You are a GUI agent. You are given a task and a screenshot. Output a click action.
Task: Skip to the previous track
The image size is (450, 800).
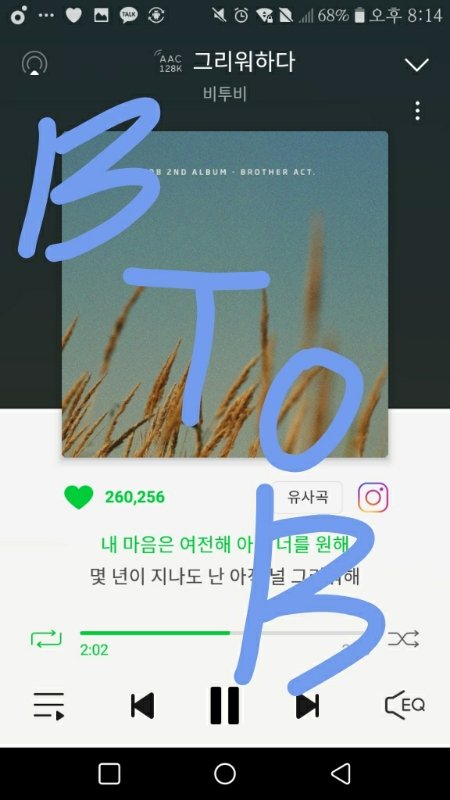click(142, 706)
